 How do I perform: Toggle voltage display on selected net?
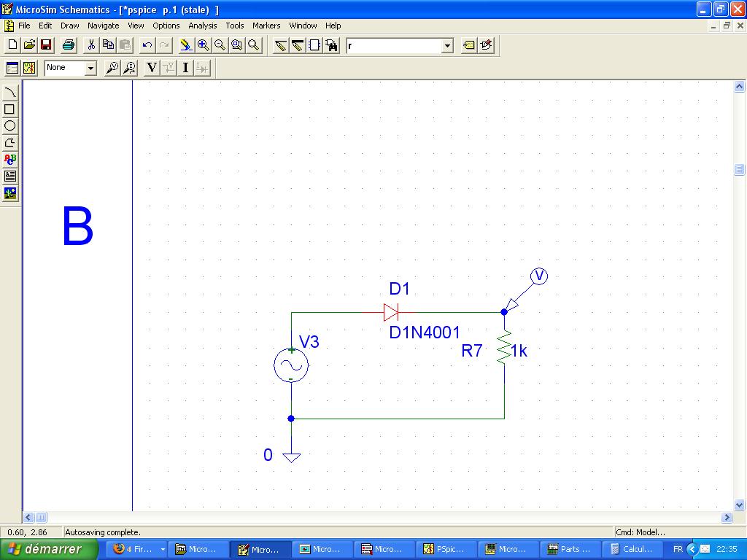pos(169,68)
